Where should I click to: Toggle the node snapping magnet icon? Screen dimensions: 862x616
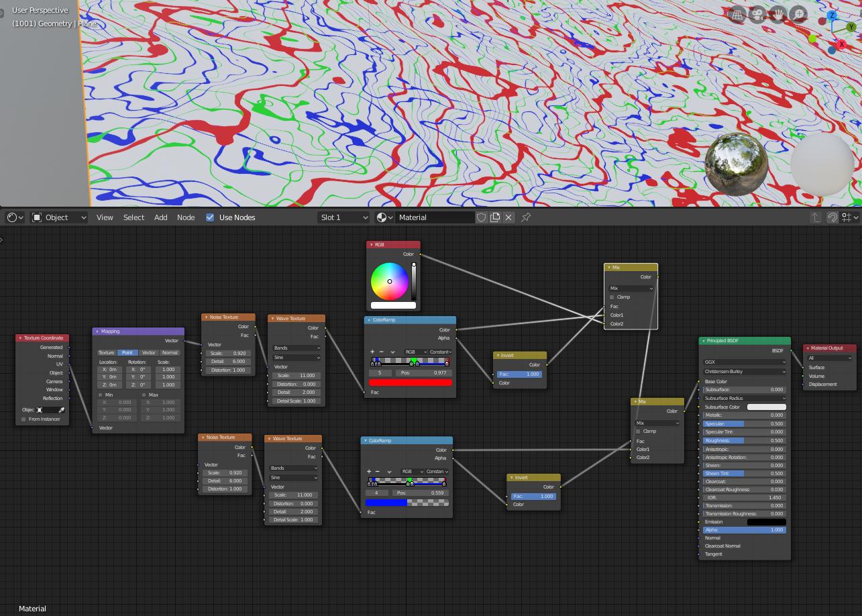[832, 217]
